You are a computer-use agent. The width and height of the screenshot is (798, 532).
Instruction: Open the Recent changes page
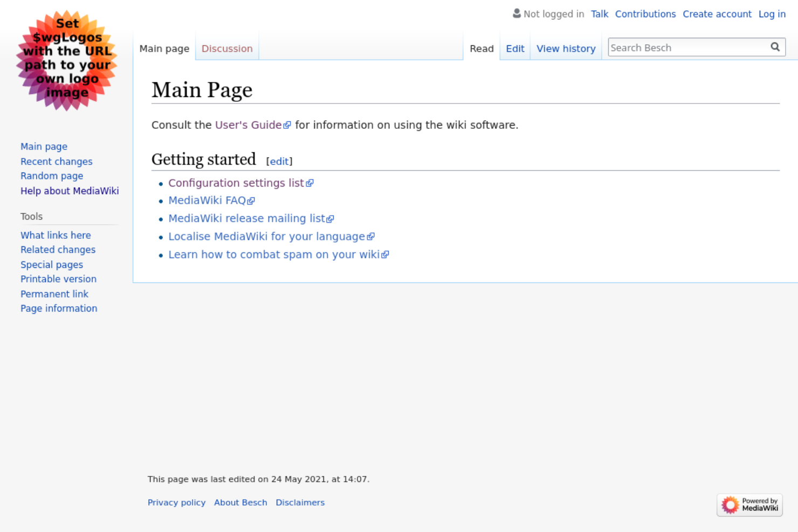[x=56, y=161]
